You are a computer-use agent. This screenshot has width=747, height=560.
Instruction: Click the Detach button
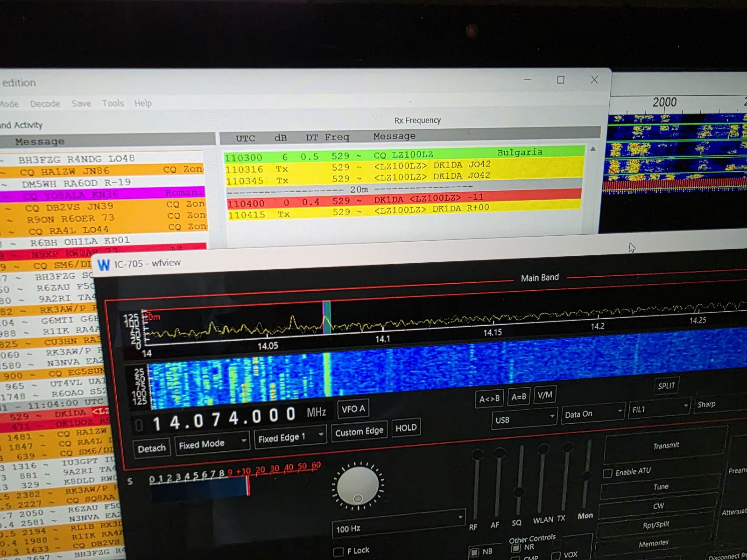click(151, 448)
